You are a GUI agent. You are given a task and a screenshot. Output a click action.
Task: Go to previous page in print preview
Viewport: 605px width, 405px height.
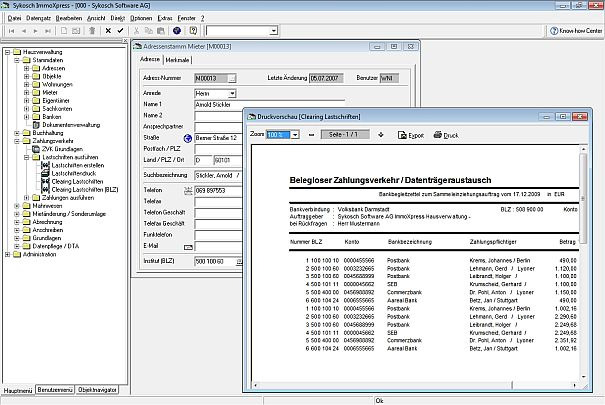[x=311, y=135]
